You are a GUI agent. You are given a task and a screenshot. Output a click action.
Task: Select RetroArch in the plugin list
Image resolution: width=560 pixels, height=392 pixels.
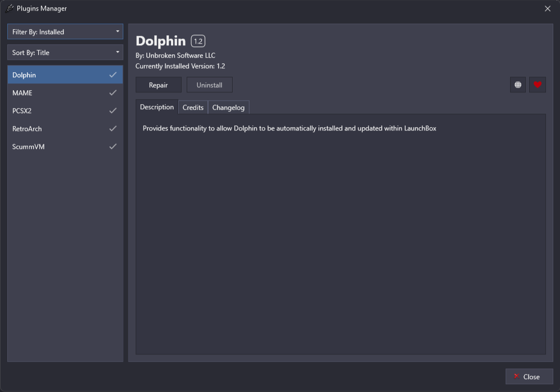click(x=66, y=129)
